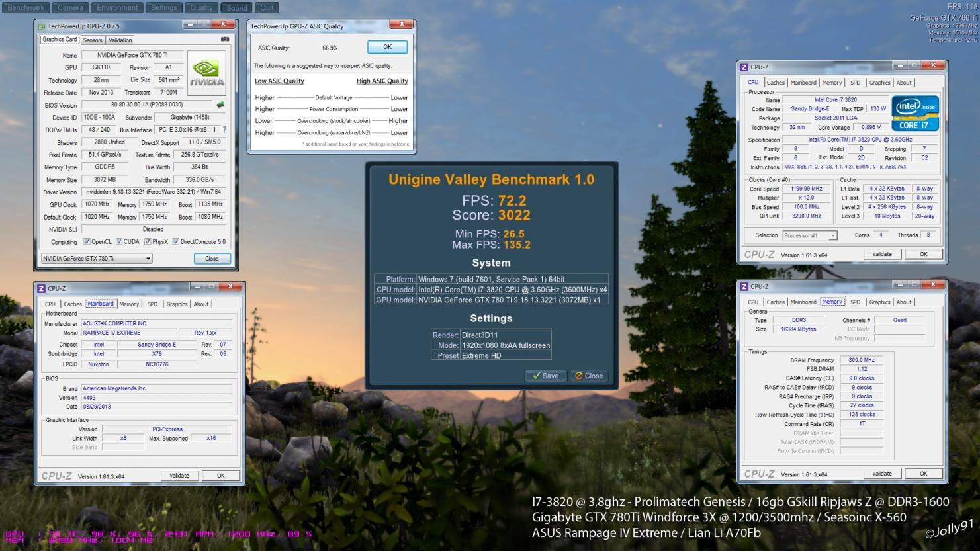Viewport: 980px width, 551px height.
Task: Click the DRAM Frequency '800.0 MHz' value
Action: click(862, 360)
